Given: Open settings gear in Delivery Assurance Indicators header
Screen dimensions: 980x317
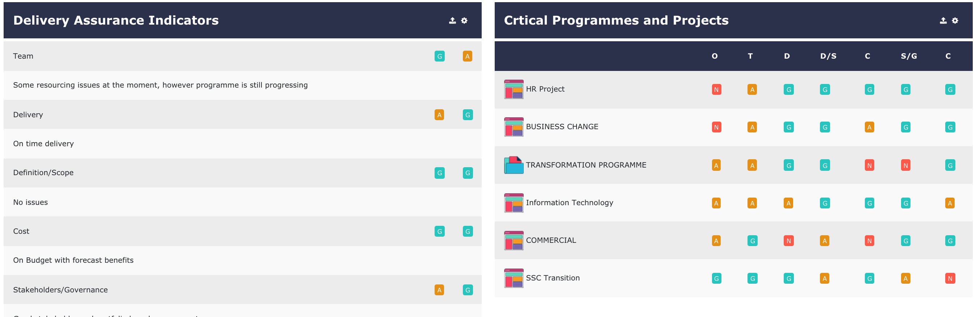Looking at the screenshot, I should click(464, 21).
